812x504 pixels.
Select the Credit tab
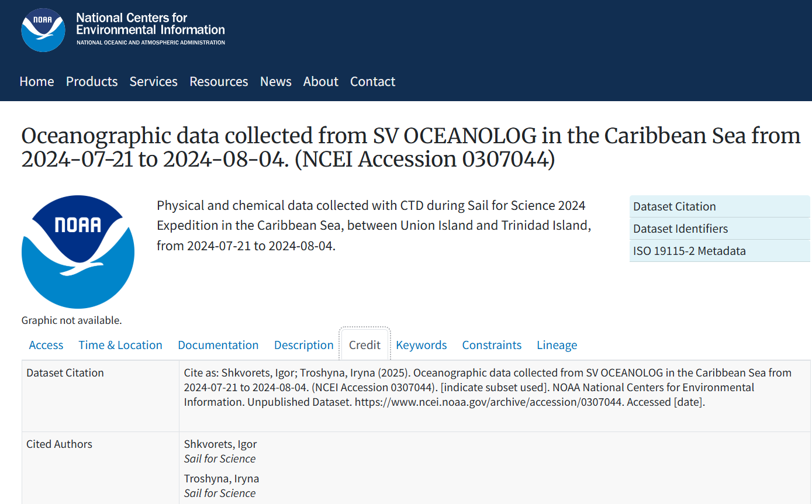pos(365,345)
